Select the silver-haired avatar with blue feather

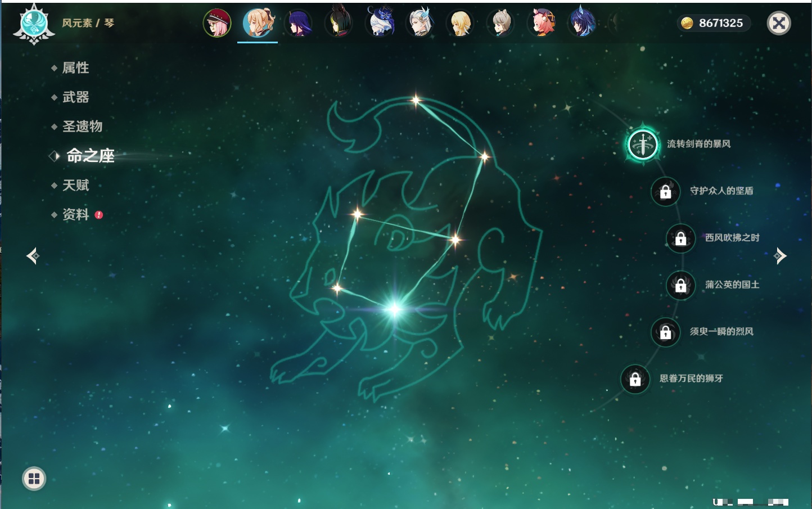click(x=419, y=23)
